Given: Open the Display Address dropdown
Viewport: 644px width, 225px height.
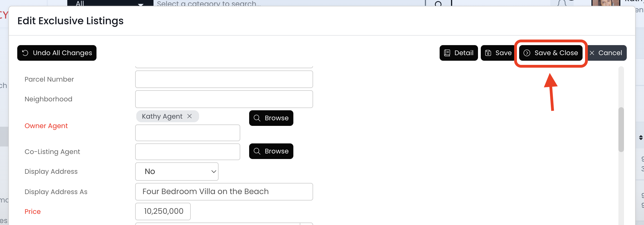Looking at the screenshot, I should (x=177, y=172).
